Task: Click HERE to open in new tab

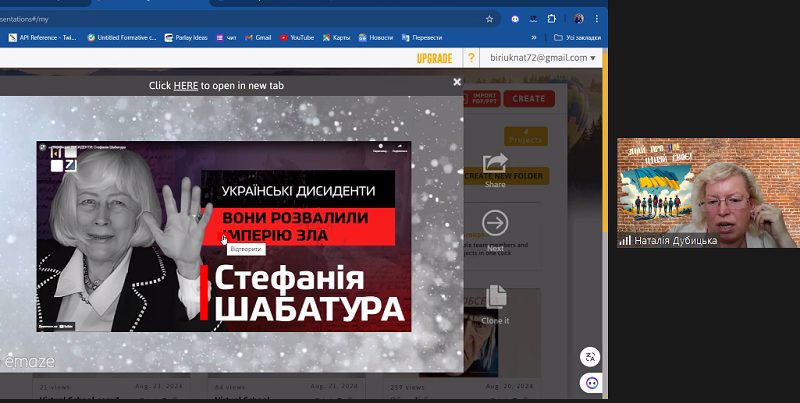Action: click(186, 86)
